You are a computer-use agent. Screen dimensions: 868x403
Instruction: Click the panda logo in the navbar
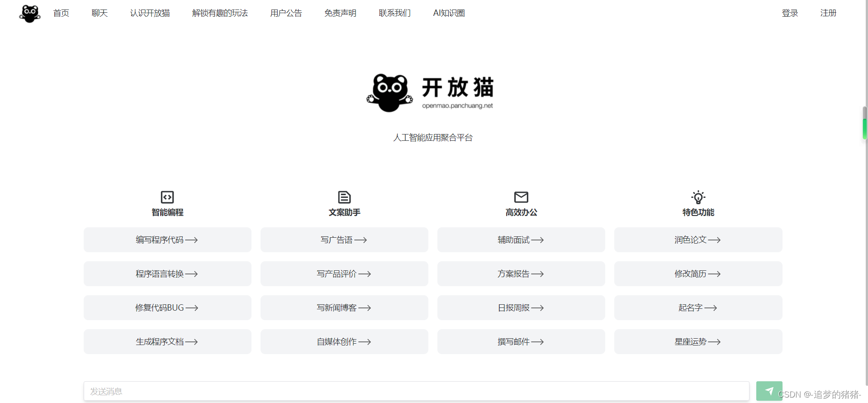click(30, 14)
